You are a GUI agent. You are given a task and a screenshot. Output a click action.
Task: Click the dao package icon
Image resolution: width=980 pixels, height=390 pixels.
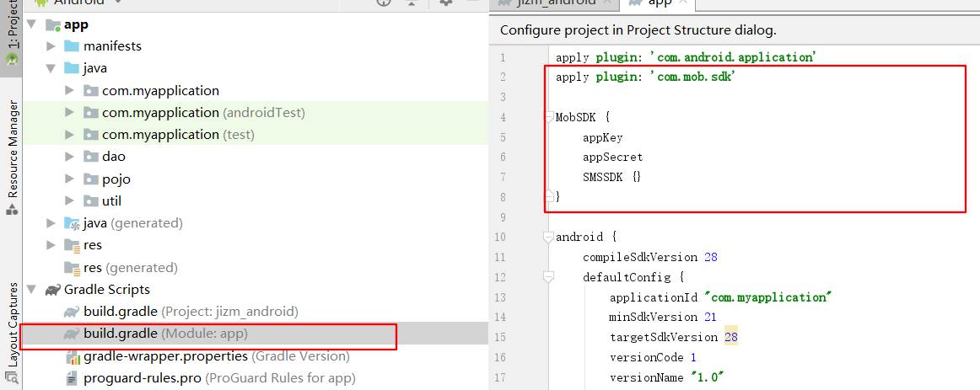pyautogui.click(x=91, y=157)
